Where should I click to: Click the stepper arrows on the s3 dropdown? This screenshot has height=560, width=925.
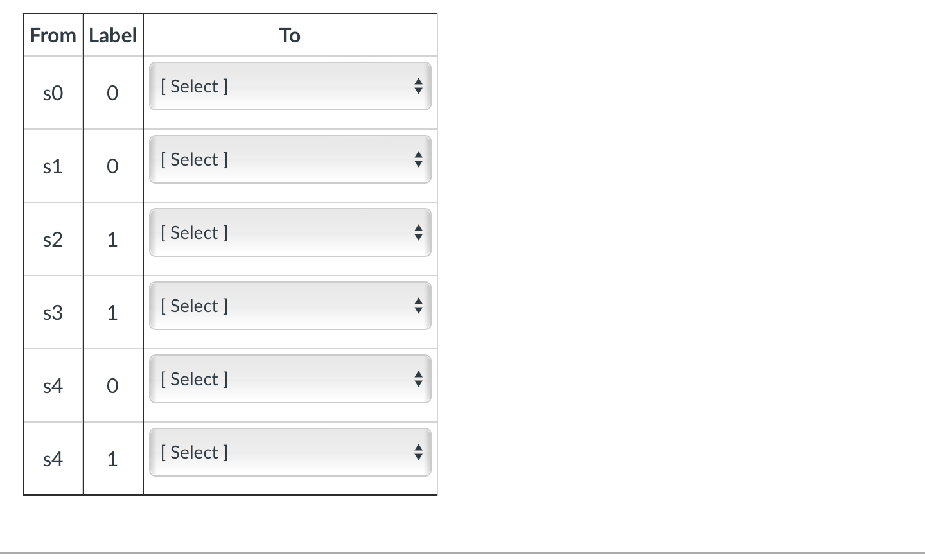click(x=418, y=306)
